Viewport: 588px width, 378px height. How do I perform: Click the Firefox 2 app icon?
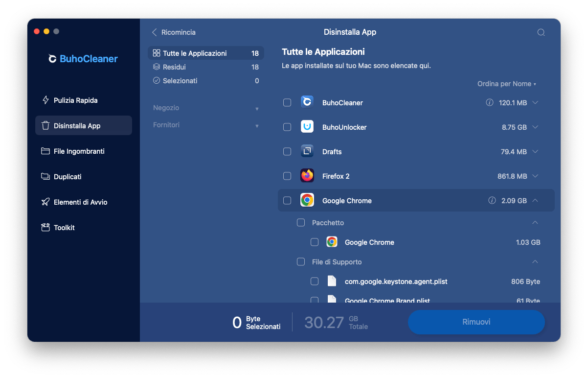(x=307, y=176)
